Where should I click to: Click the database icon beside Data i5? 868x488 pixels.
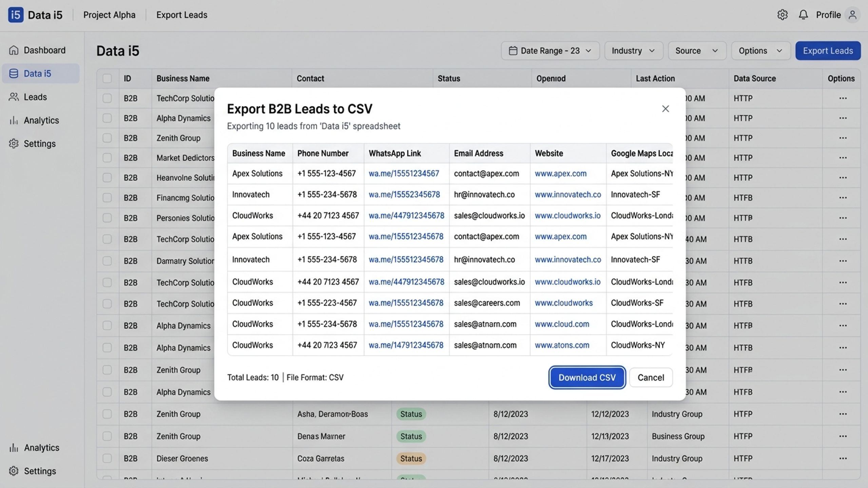[14, 74]
